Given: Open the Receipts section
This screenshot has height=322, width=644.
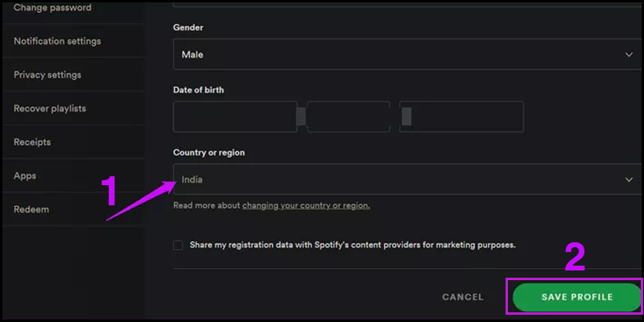Looking at the screenshot, I should 32,142.
